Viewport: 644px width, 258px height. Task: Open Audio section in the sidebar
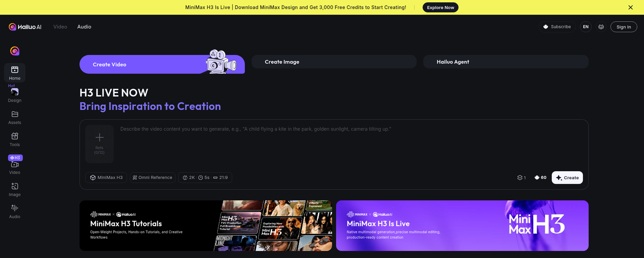tap(15, 211)
